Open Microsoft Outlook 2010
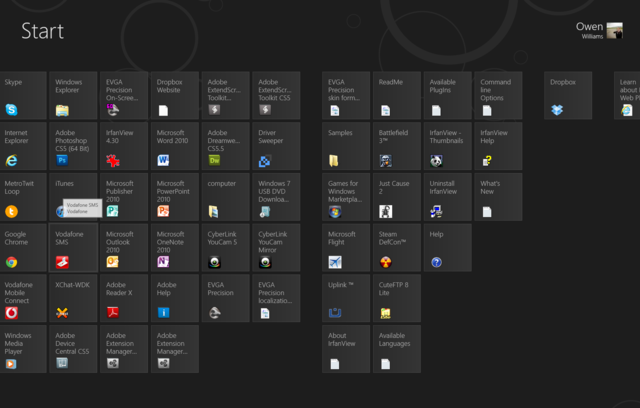Screen dimensions: 640x408 (124, 248)
